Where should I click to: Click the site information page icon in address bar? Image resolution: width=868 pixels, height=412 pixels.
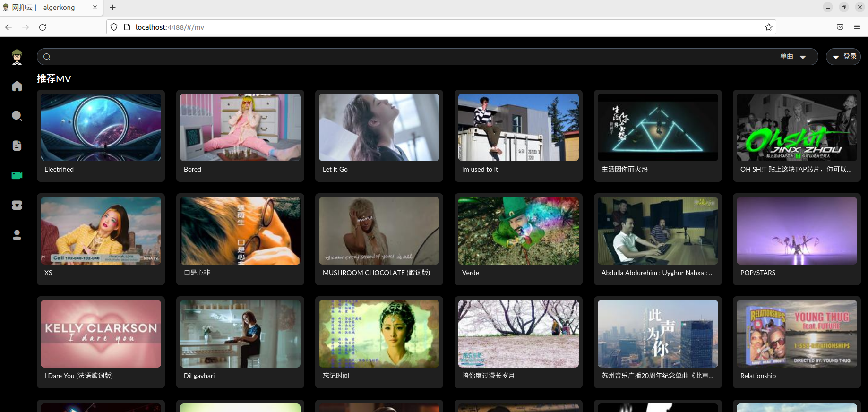(127, 27)
